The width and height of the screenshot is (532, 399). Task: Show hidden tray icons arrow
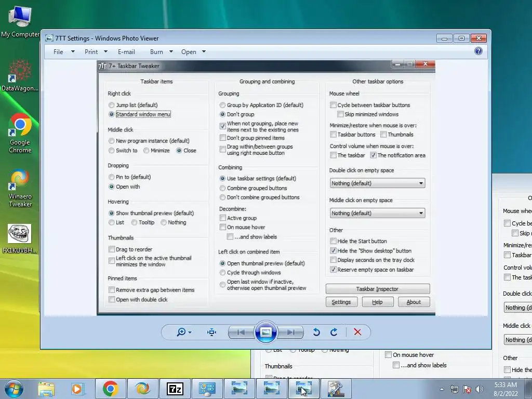click(x=442, y=389)
